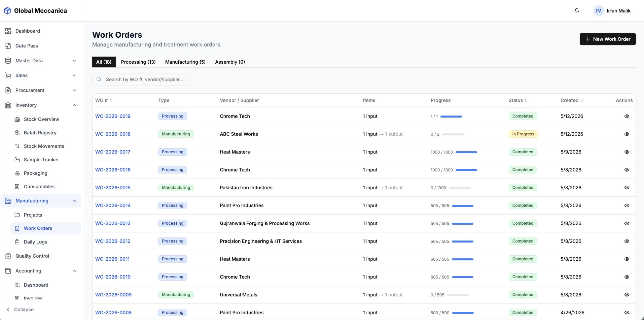View WO-2026-0018 via eye icon
The image size is (644, 320).
point(627,134)
